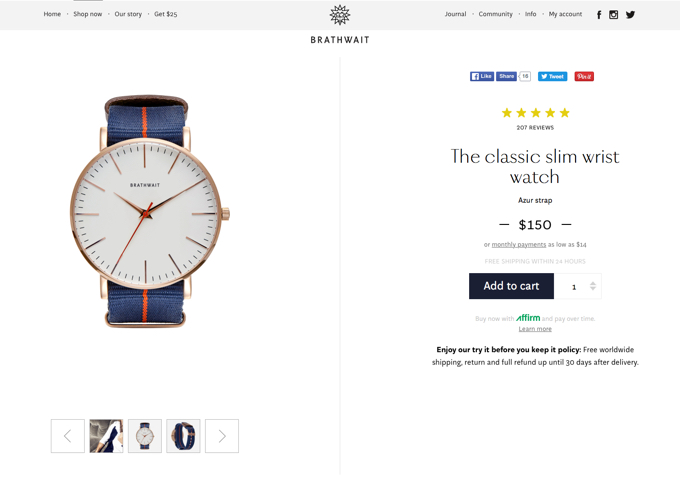Image resolution: width=680 pixels, height=490 pixels.
Task: Go to My account
Action: click(565, 14)
